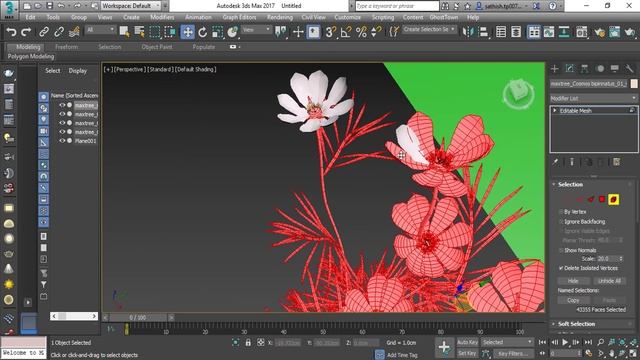Screen dimensions: 640x360
Task: Open Display menu in Scene Explorer
Action: tap(78, 71)
